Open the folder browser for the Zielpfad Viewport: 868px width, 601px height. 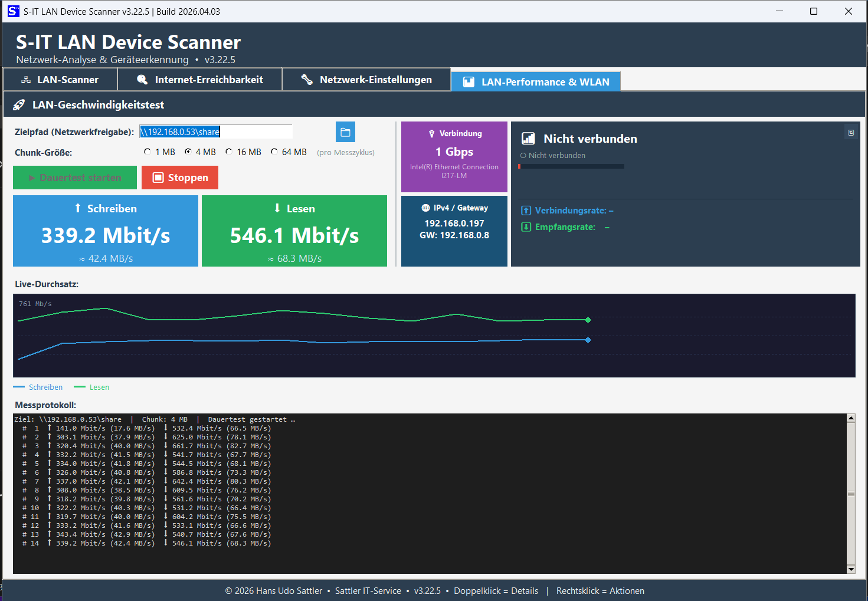tap(345, 132)
